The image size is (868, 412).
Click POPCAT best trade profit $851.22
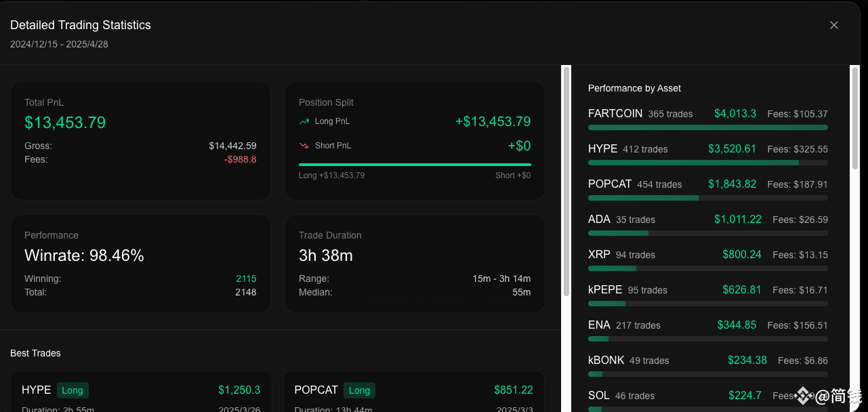point(514,390)
